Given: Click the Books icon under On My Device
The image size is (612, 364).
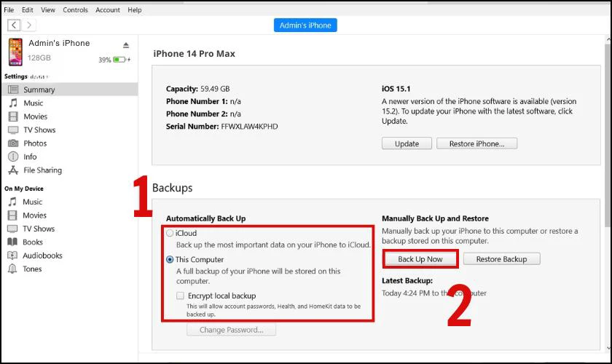Looking at the screenshot, I should (x=13, y=242).
